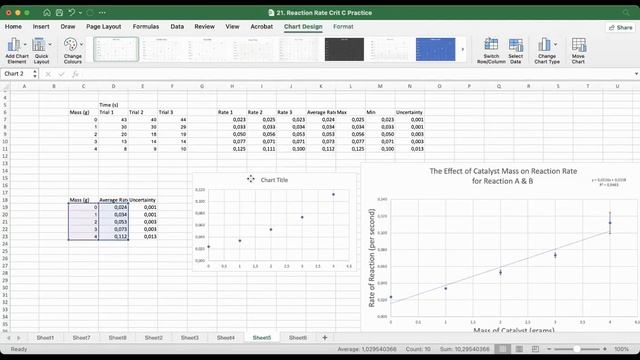
Task: Open the Home ribbon tab
Action: [x=13, y=27]
